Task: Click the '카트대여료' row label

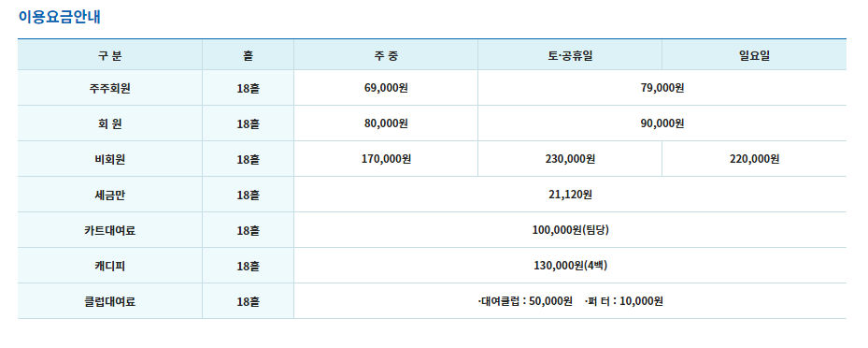Action: 110,230
